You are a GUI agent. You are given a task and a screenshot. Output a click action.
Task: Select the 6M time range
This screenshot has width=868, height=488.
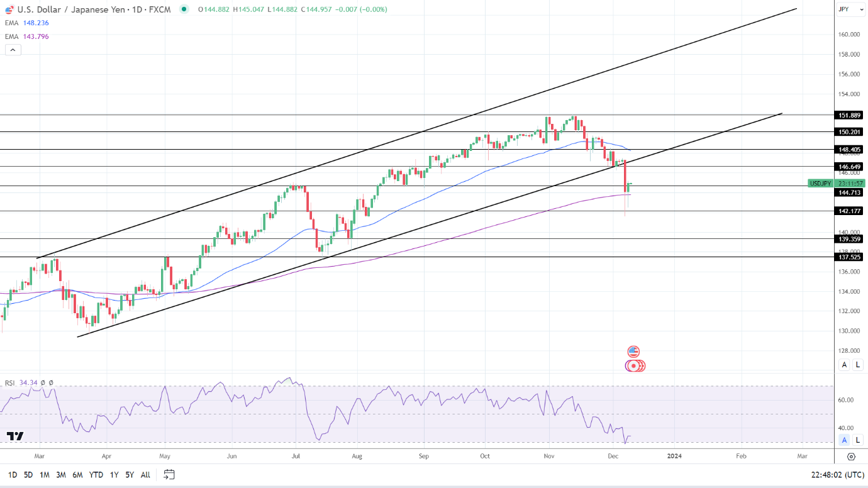(x=77, y=475)
